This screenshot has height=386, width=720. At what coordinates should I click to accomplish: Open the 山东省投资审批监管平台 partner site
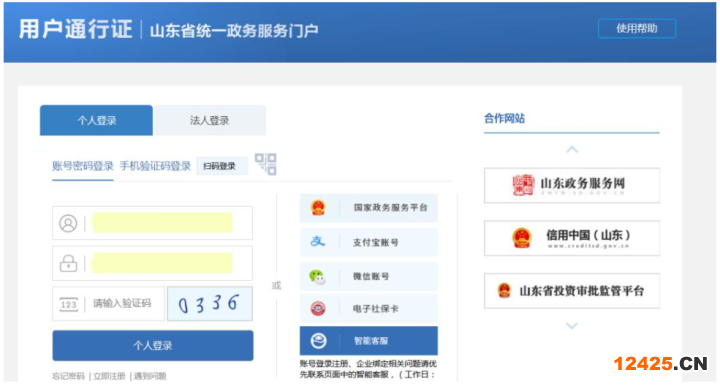(572, 291)
